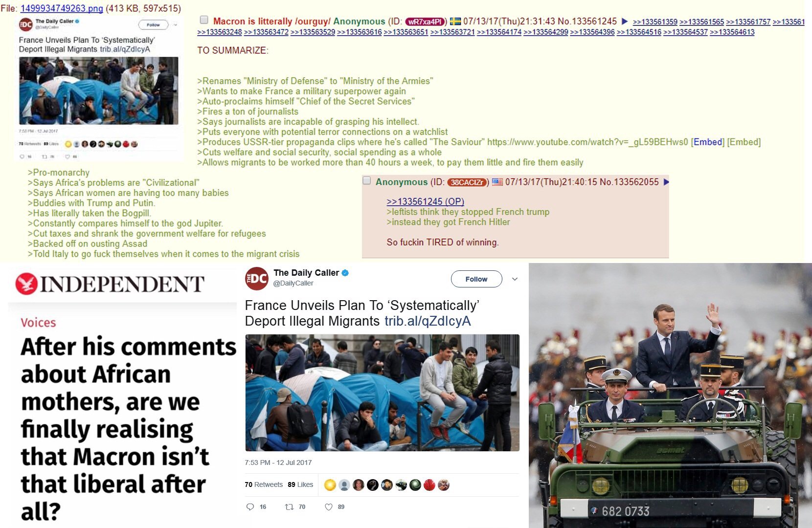812x528 pixels.
Task: Click the US flag icon on reply post
Action: point(497,182)
